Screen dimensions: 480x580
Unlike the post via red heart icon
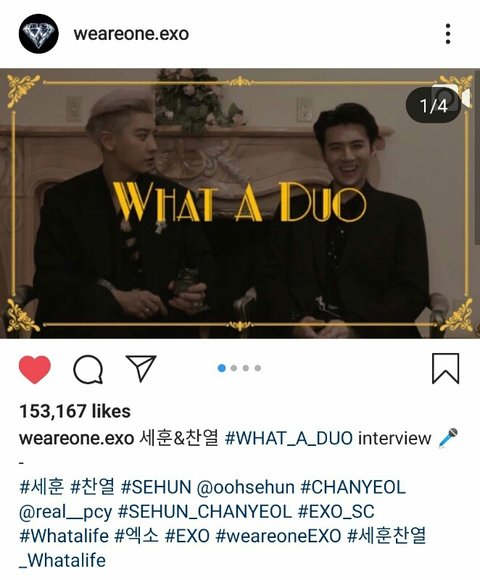(x=34, y=369)
